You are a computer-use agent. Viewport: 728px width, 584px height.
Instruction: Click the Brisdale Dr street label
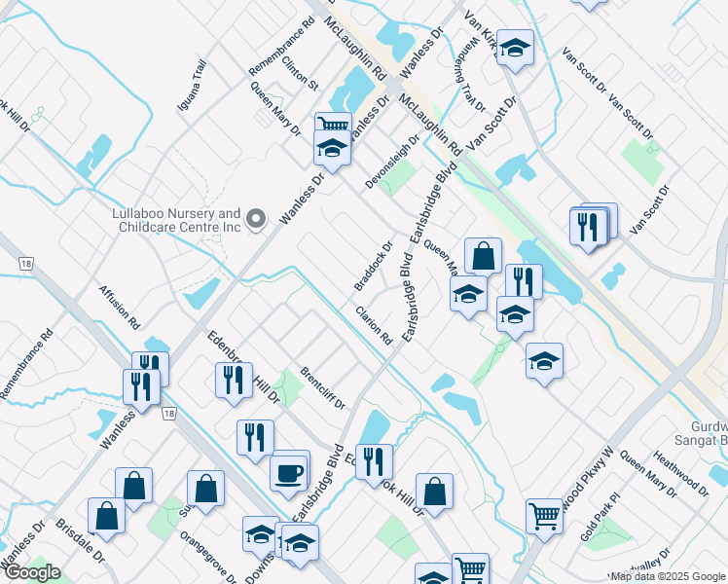pyautogui.click(x=80, y=540)
